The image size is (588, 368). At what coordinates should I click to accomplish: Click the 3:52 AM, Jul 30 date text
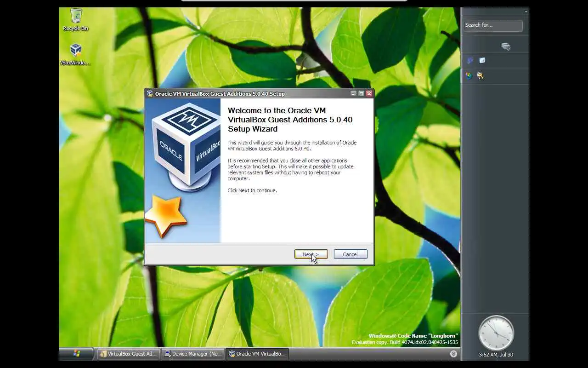coord(496,355)
